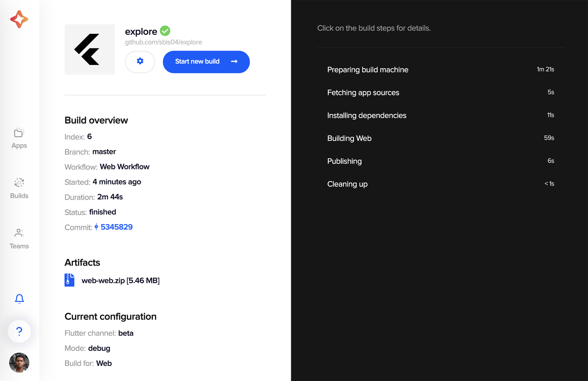The height and width of the screenshot is (381, 588).
Task: Expand Installing dependencies step
Action: 440,115
